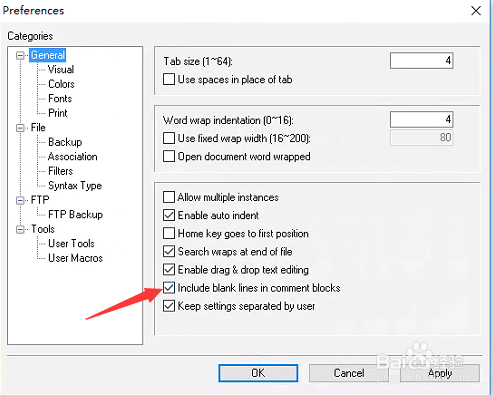The image size is (493, 395).
Task: Collapse the Tools tree node
Action: click(21, 229)
